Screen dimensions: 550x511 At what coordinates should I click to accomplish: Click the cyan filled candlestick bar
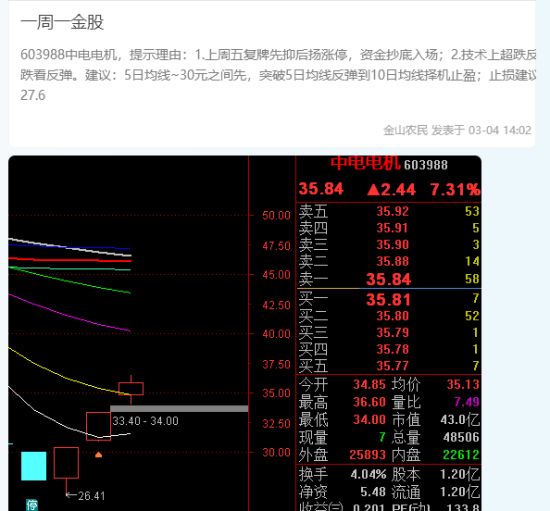tap(34, 466)
